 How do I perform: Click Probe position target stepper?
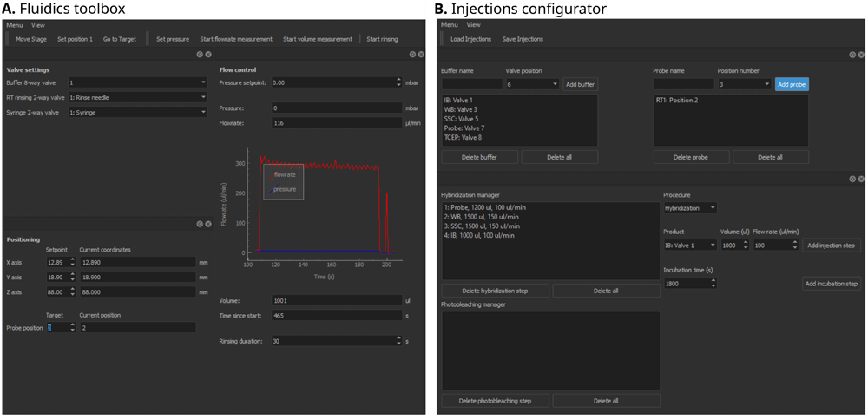point(72,328)
